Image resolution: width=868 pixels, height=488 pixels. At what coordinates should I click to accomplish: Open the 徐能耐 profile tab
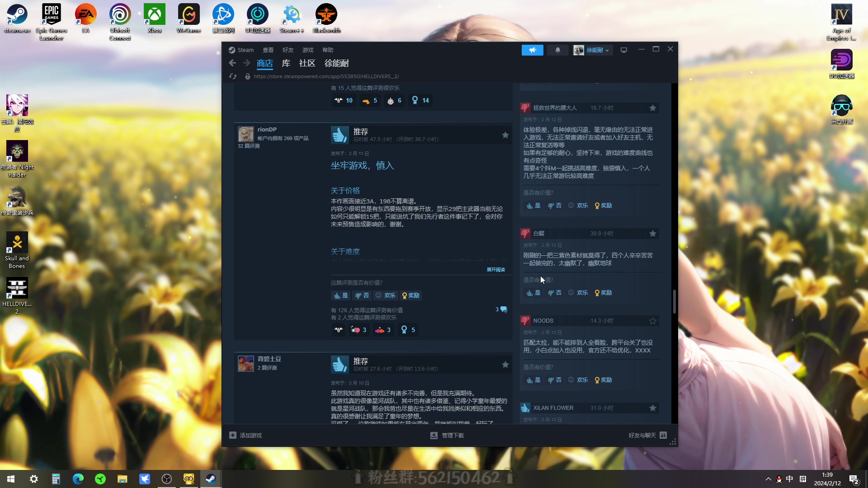pyautogui.click(x=337, y=63)
